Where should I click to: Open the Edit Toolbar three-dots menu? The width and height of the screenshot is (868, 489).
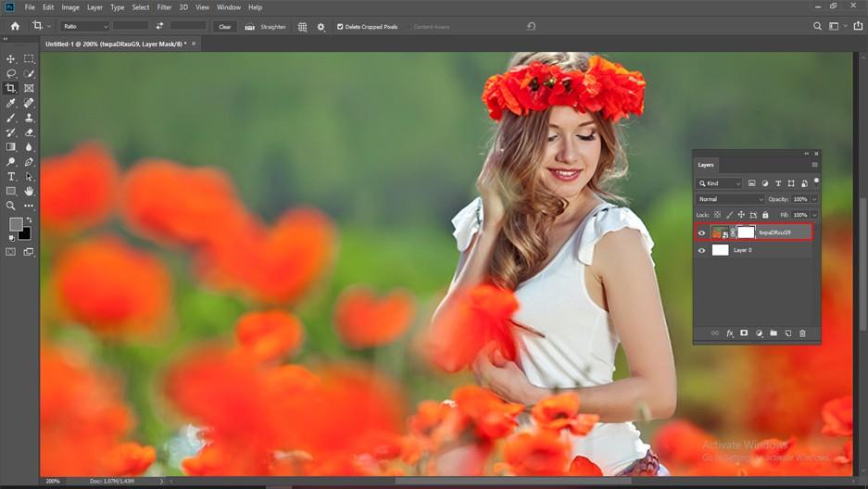tap(29, 206)
